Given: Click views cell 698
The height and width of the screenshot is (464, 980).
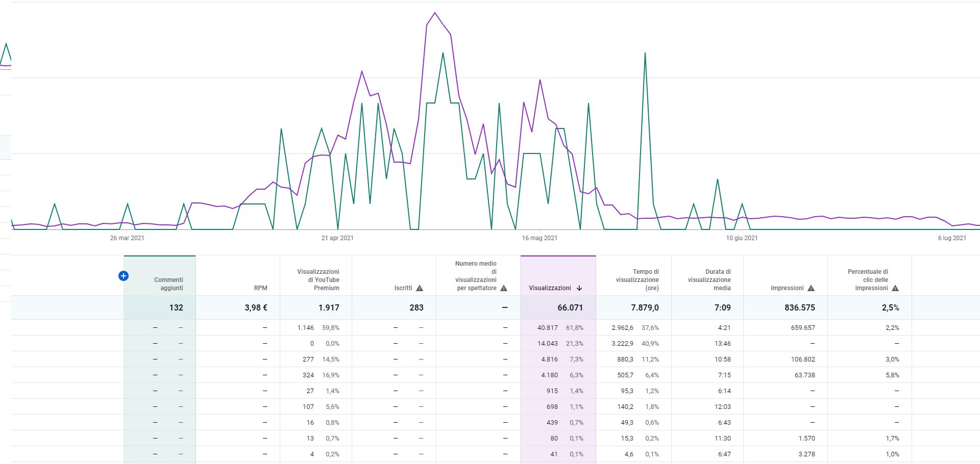Looking at the screenshot, I should [x=552, y=407].
